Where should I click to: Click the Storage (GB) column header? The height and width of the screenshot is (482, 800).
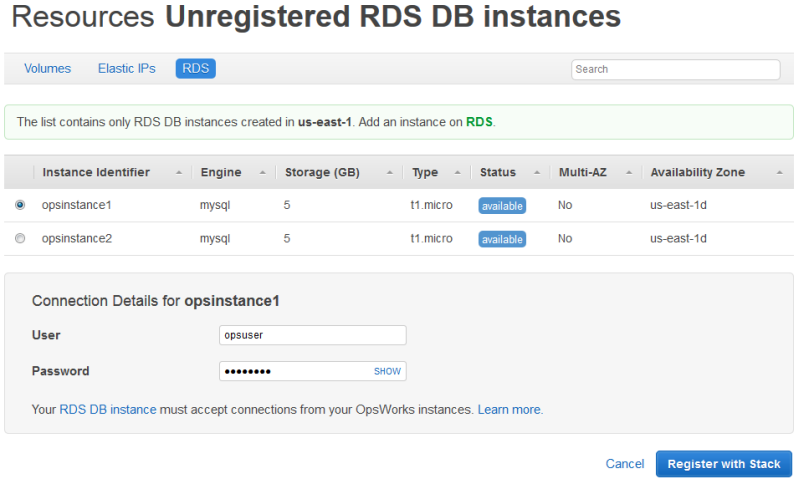pyautogui.click(x=322, y=172)
